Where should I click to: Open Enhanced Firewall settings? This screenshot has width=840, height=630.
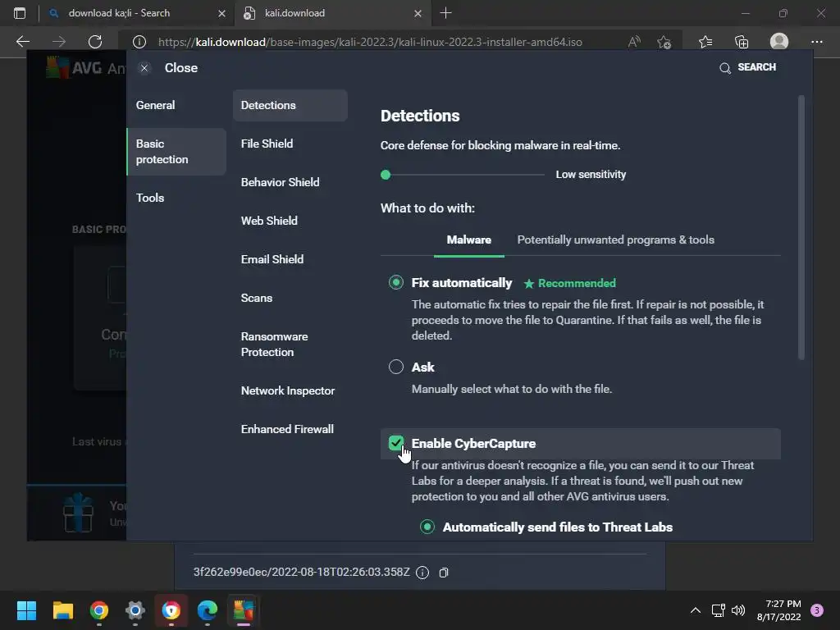[287, 429]
